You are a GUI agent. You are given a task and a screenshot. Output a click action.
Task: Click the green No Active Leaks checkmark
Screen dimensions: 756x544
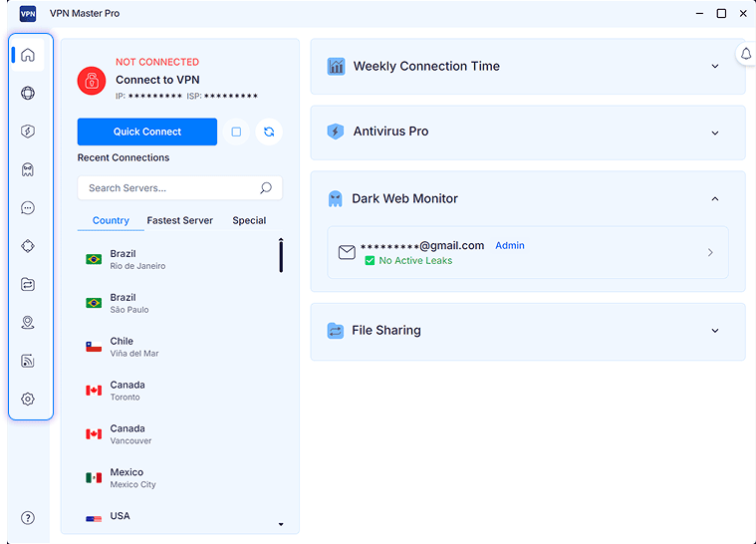(370, 261)
